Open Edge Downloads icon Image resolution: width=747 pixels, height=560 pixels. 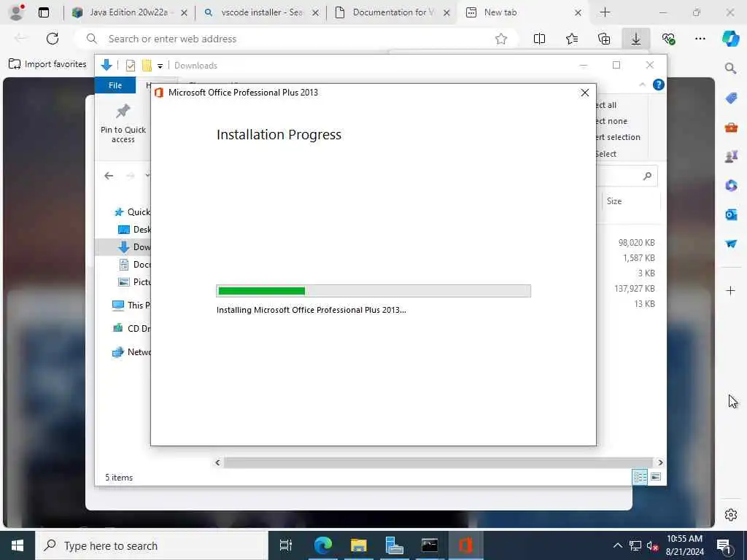pos(636,39)
